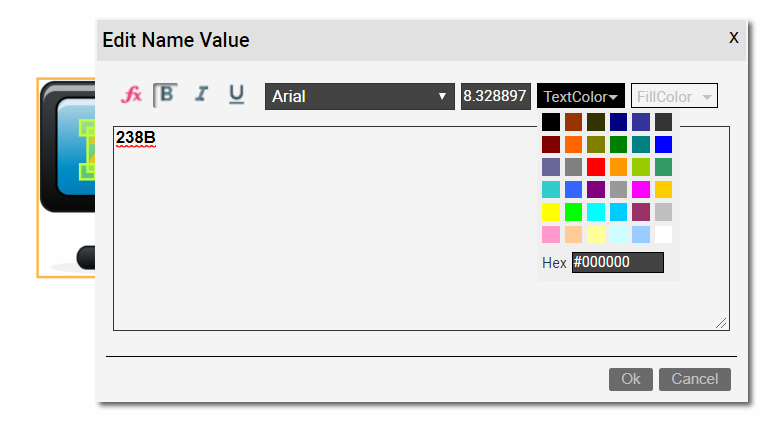Click inside the text area containing 238B

pyautogui.click(x=420, y=240)
